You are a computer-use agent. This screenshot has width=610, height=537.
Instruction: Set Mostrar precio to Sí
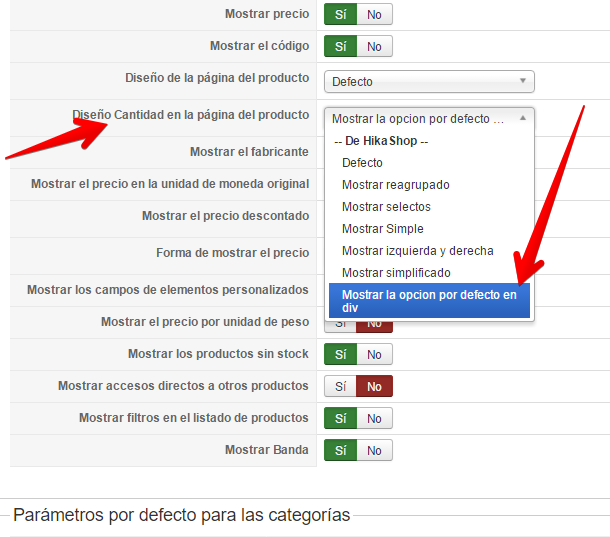tap(340, 14)
